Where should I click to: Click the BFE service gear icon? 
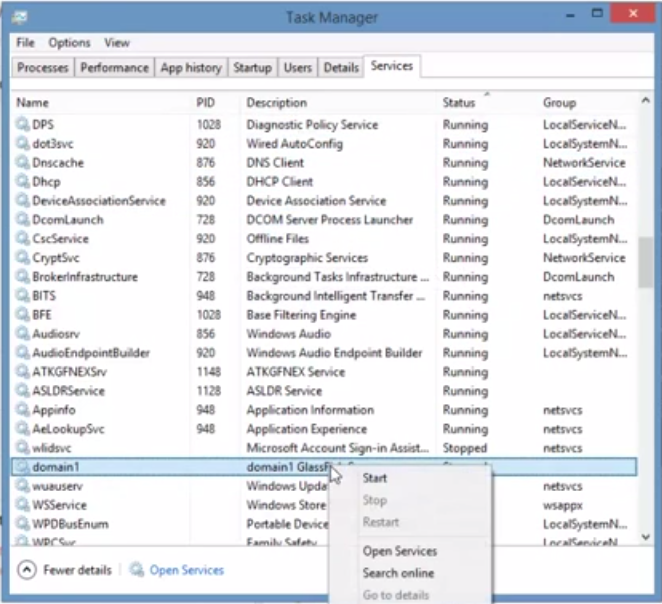tap(22, 314)
